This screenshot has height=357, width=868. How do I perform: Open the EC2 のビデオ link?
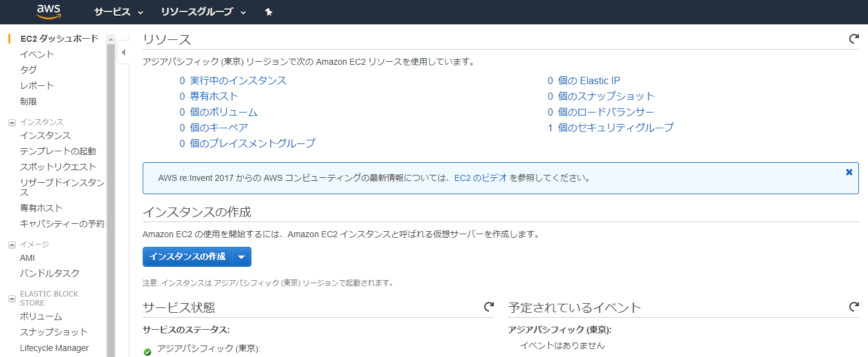tap(481, 178)
